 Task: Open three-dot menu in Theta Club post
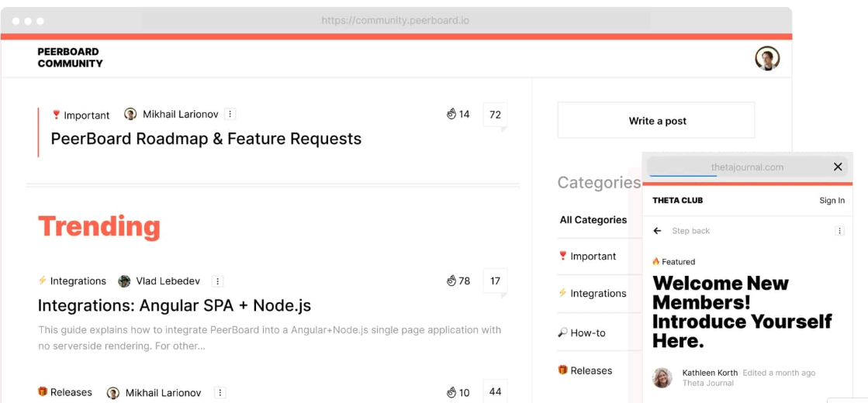(x=840, y=230)
